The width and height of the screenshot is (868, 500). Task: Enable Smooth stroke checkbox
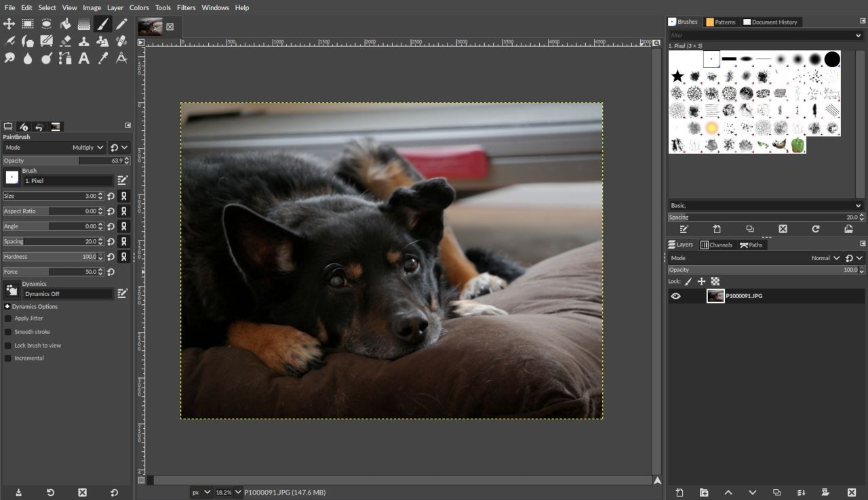(x=8, y=332)
